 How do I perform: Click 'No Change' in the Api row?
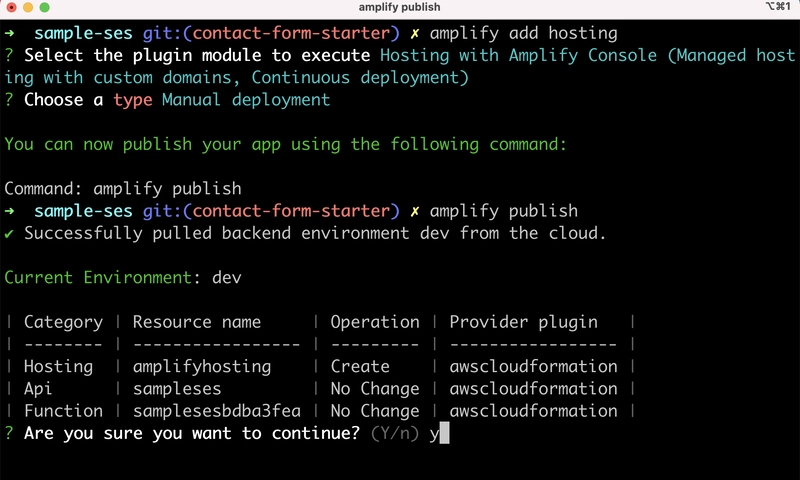[375, 389]
